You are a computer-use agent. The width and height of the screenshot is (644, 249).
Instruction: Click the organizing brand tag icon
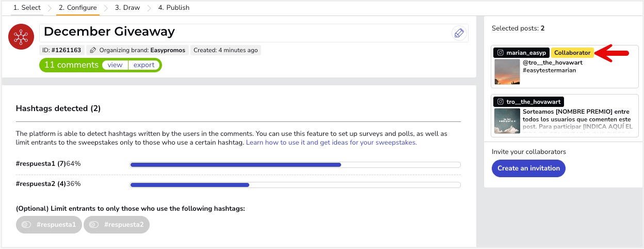(x=93, y=50)
